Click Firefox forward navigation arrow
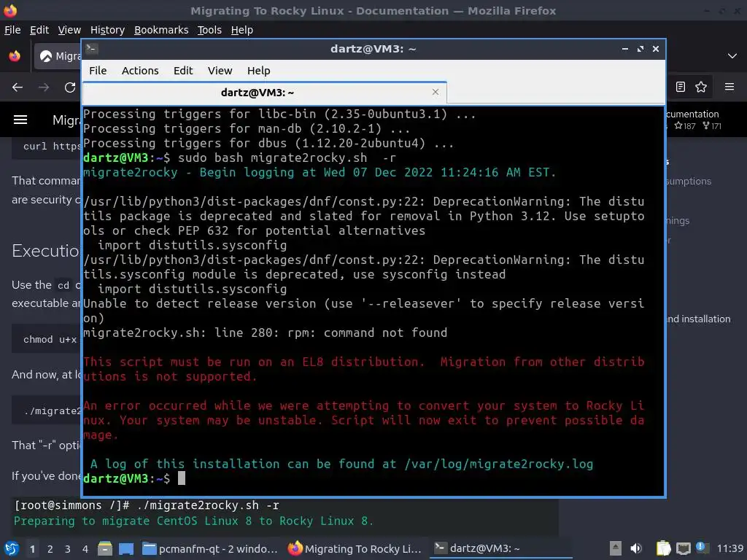This screenshot has height=560, width=747. point(44,87)
